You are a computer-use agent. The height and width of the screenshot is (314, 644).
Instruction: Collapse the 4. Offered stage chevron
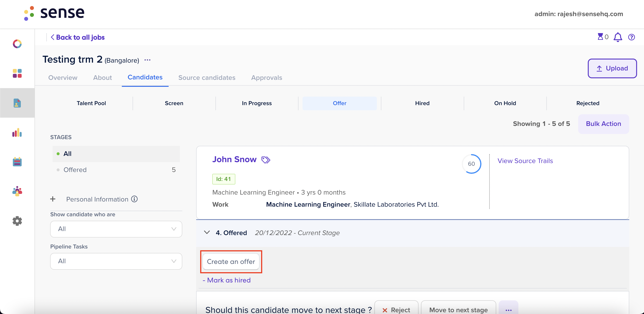point(207,232)
